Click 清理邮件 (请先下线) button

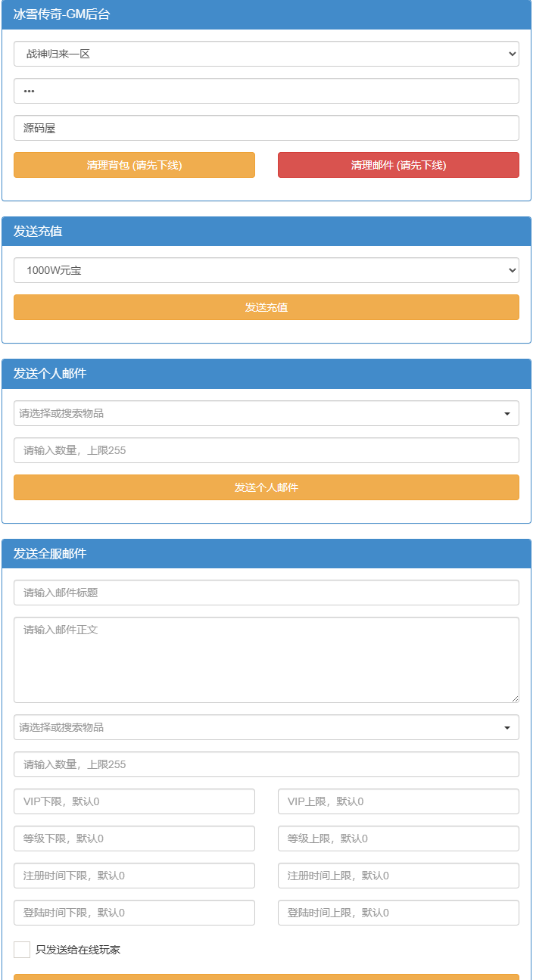[x=398, y=165]
